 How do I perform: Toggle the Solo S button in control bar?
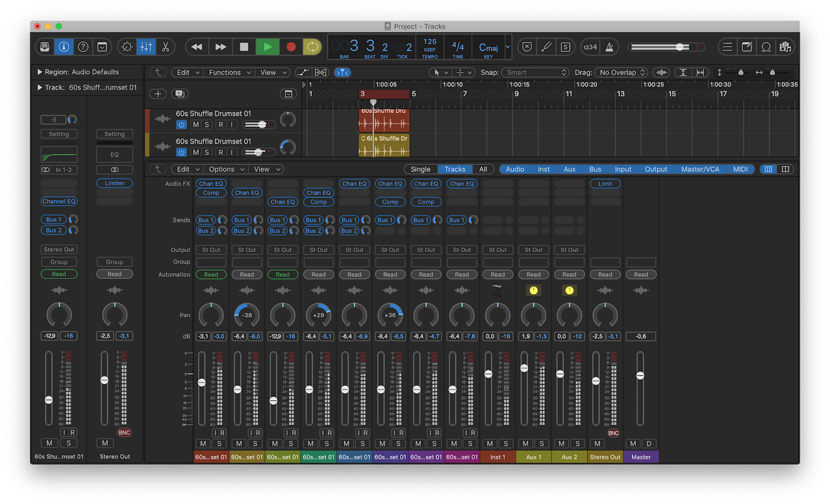[566, 46]
